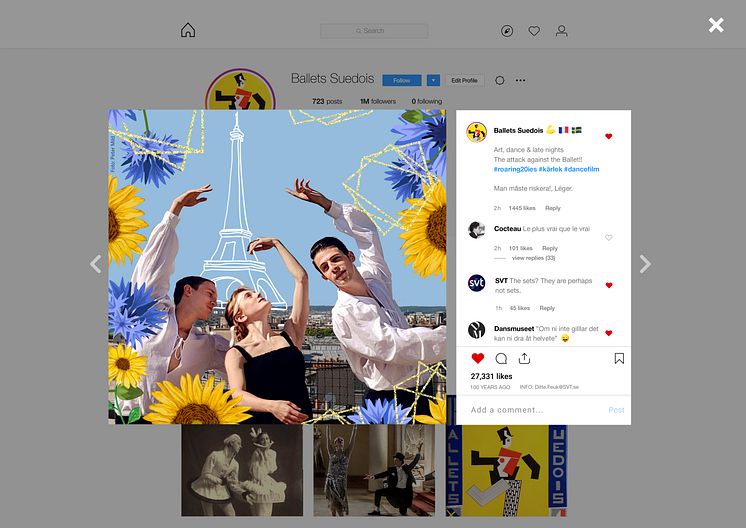Click 101 likes on Cocteau comment
Screen dimensions: 746x528
[520, 248]
